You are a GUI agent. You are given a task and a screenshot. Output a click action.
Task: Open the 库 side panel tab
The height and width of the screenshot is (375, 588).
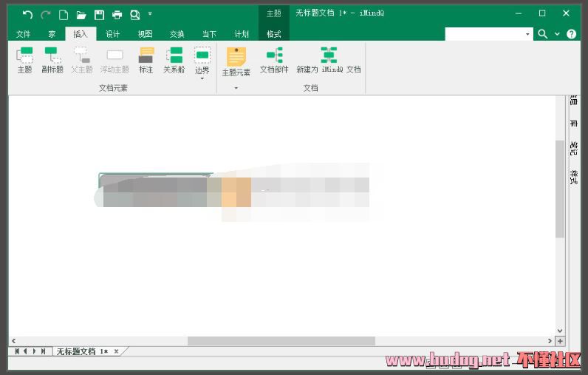point(574,123)
